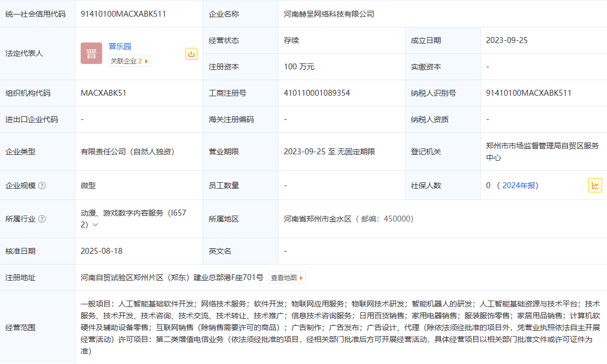Select the 登记机关 registration authority text
Image resolution: width=607 pixels, height=364 pixels.
(x=541, y=152)
